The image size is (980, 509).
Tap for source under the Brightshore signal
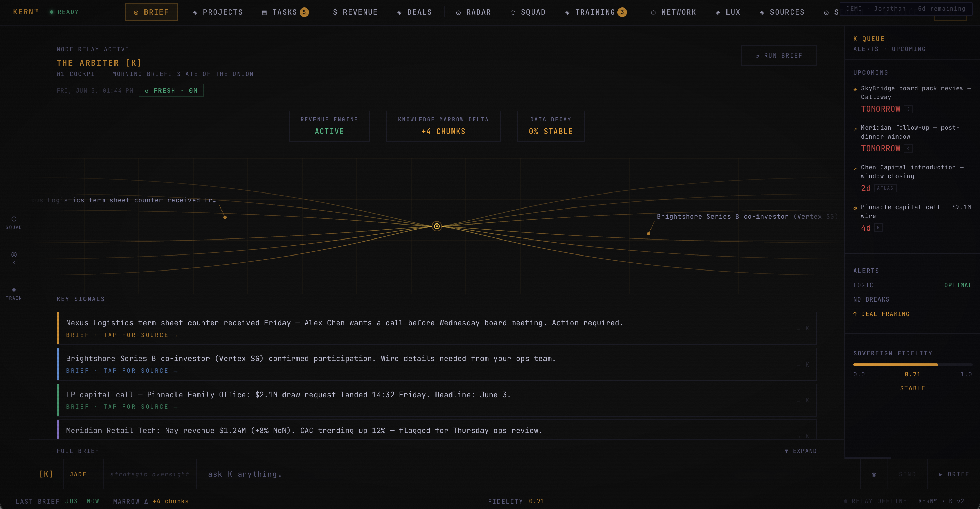pyautogui.click(x=122, y=371)
